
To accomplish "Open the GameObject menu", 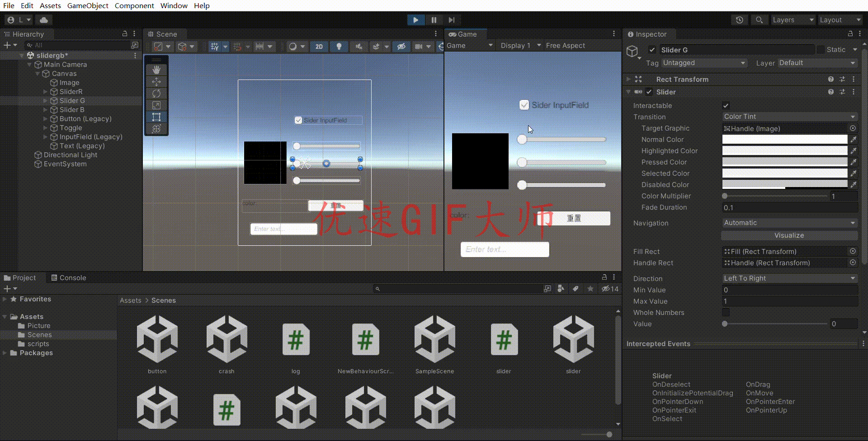I will 88,5.
